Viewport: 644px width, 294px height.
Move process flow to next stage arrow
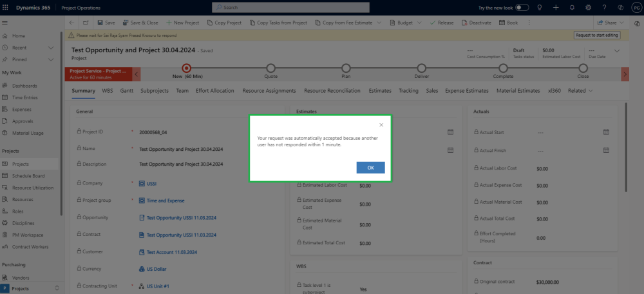coord(625,74)
